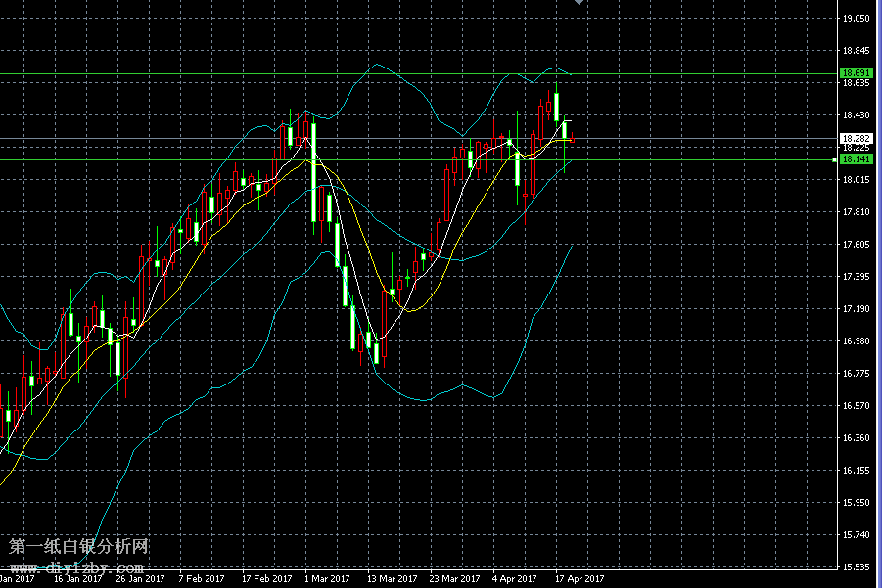This screenshot has height=588, width=882.
Task: Click the green 18.141 price tag
Action: pyautogui.click(x=856, y=159)
